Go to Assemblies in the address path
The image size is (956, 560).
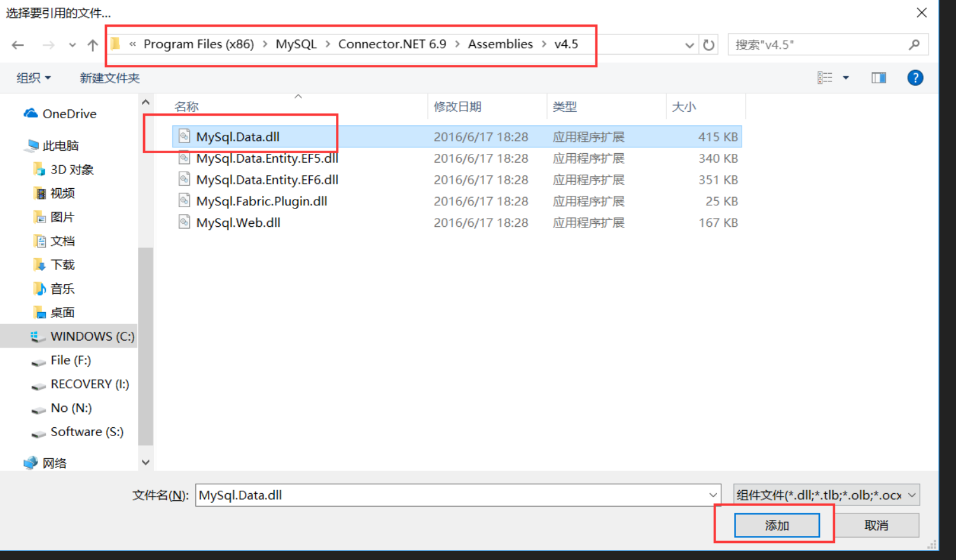click(x=500, y=44)
